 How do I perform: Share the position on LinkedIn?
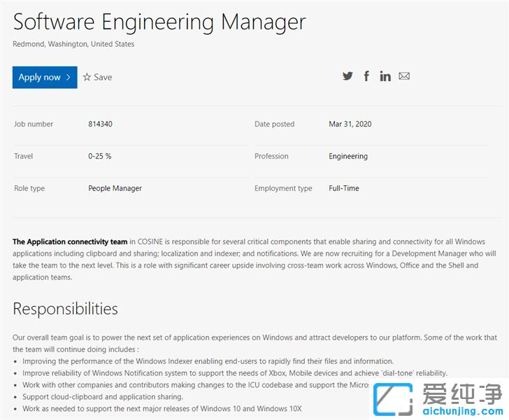point(385,76)
